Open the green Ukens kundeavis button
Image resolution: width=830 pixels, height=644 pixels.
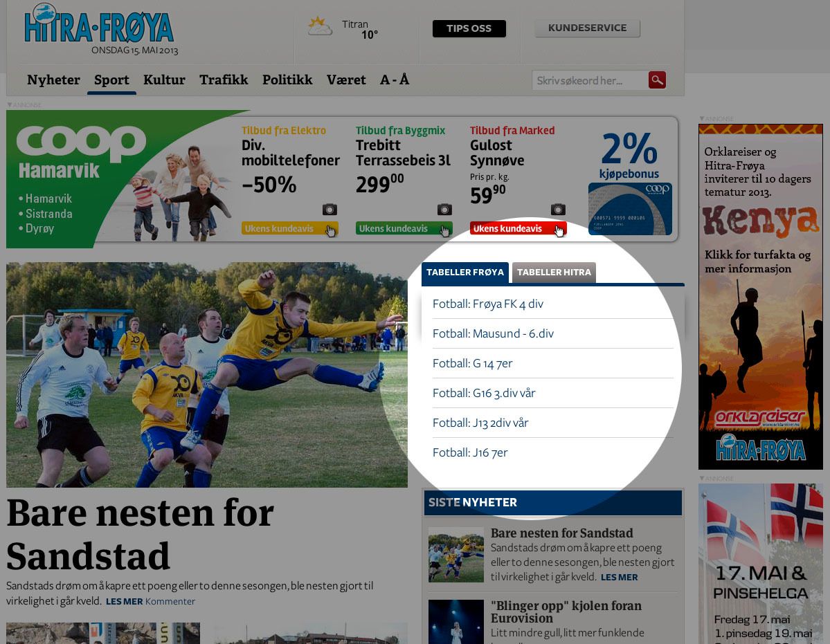pyautogui.click(x=404, y=229)
